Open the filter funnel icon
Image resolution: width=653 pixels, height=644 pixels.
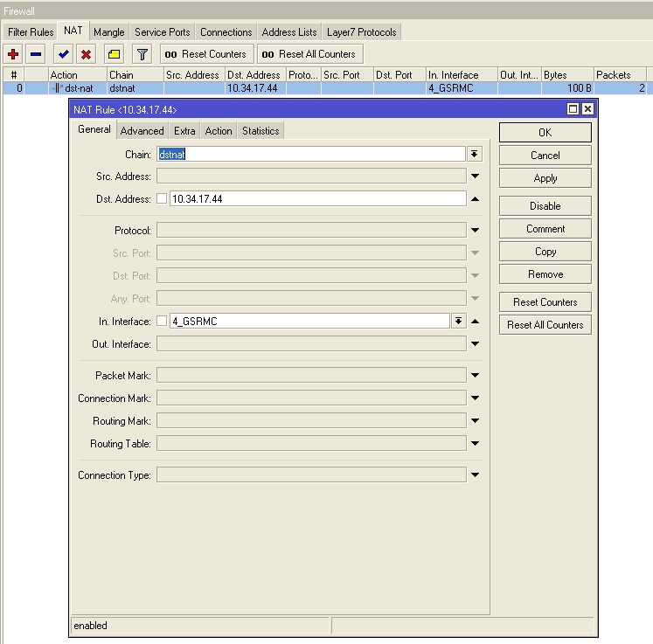click(142, 54)
